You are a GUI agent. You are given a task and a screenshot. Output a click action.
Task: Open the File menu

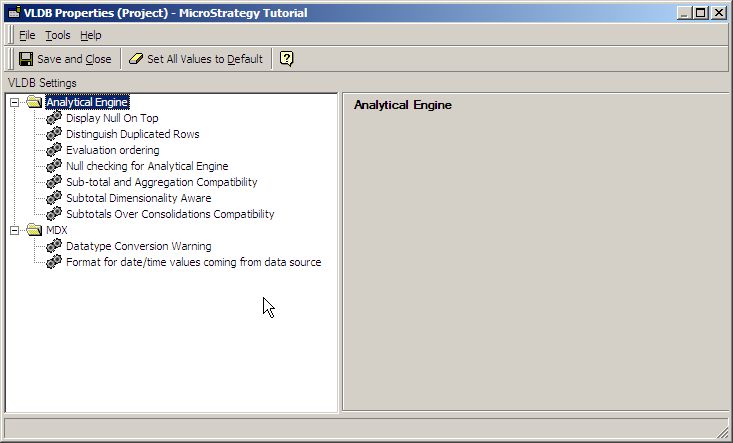pyautogui.click(x=27, y=35)
